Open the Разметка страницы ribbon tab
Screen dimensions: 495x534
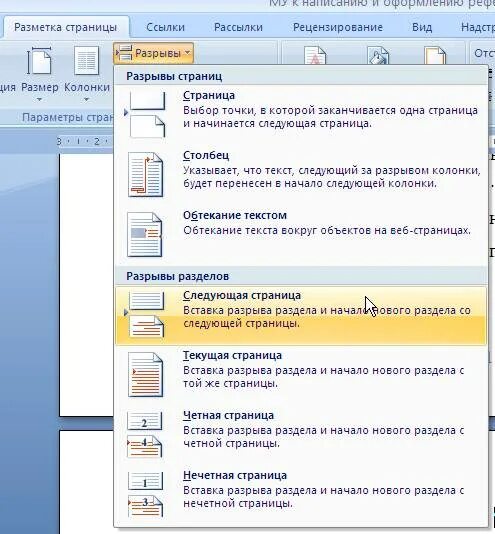65,27
